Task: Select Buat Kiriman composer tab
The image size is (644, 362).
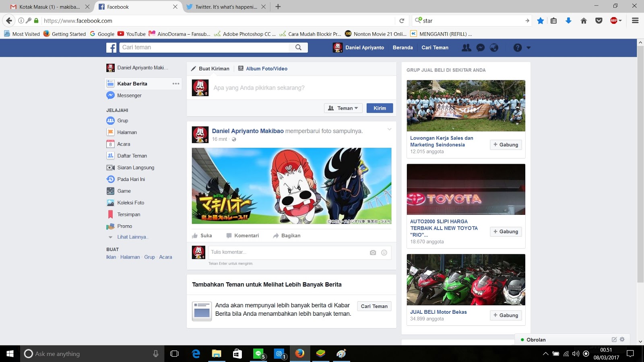Action: [x=210, y=69]
